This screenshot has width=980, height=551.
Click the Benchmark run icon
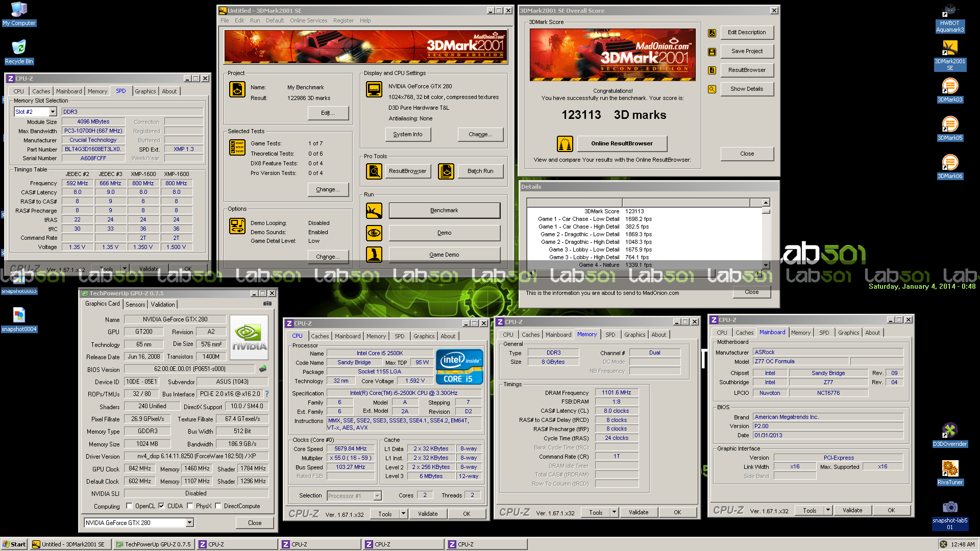374,210
